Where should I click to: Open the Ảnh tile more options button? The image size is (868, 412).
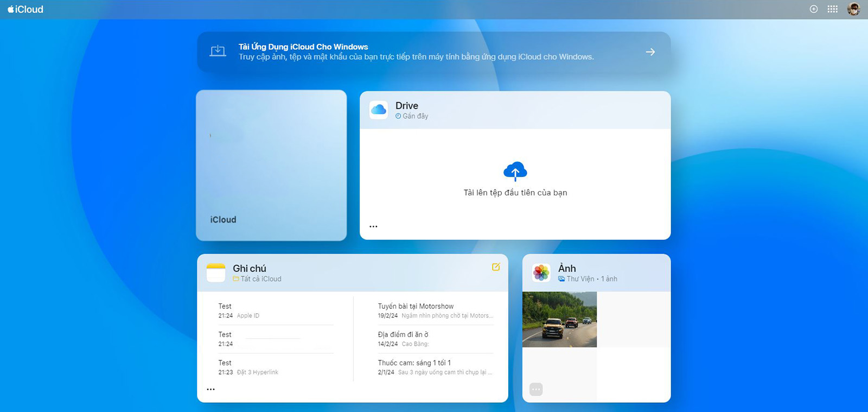point(536,389)
